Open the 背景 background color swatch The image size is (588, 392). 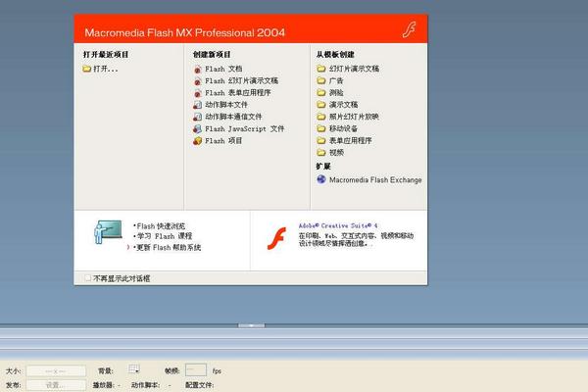[x=134, y=369]
